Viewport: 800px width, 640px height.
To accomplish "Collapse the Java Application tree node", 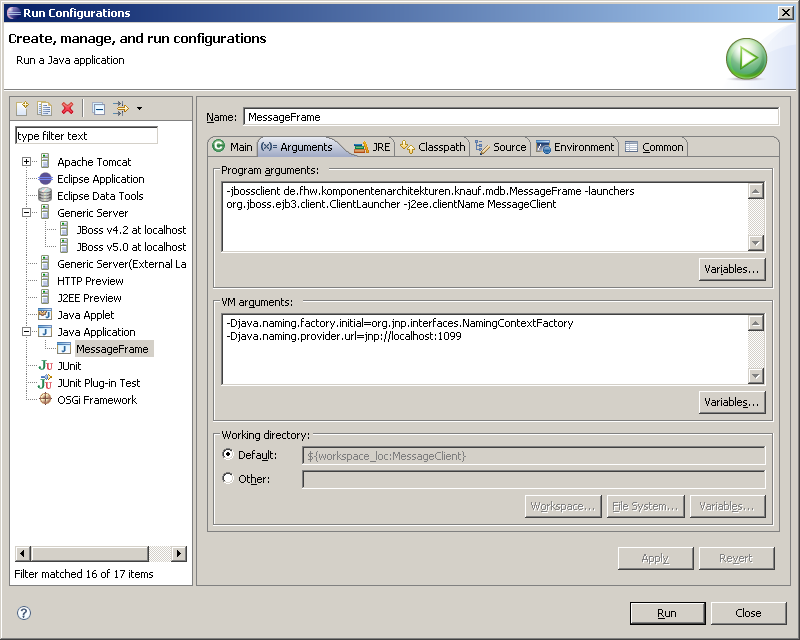I will pos(27,331).
